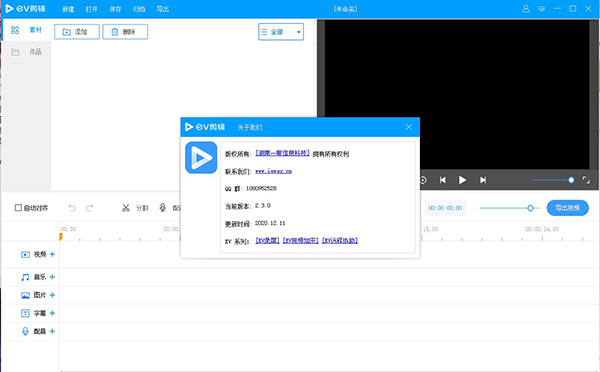This screenshot has height=372, width=600.
Task: Click the 归档 (Archive) menu item
Action: (139, 9)
